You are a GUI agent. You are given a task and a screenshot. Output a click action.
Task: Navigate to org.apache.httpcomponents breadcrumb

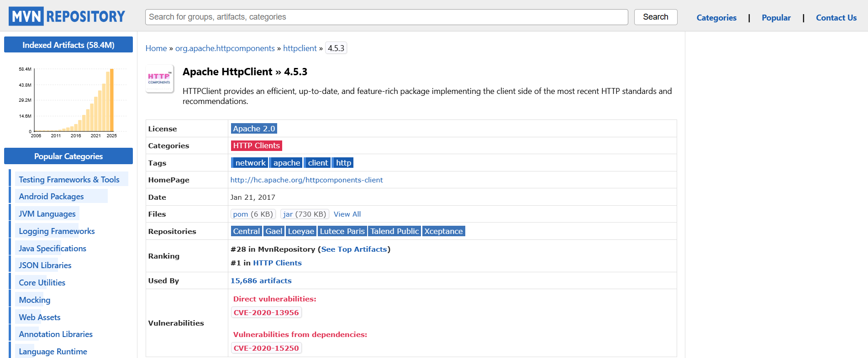pos(225,48)
